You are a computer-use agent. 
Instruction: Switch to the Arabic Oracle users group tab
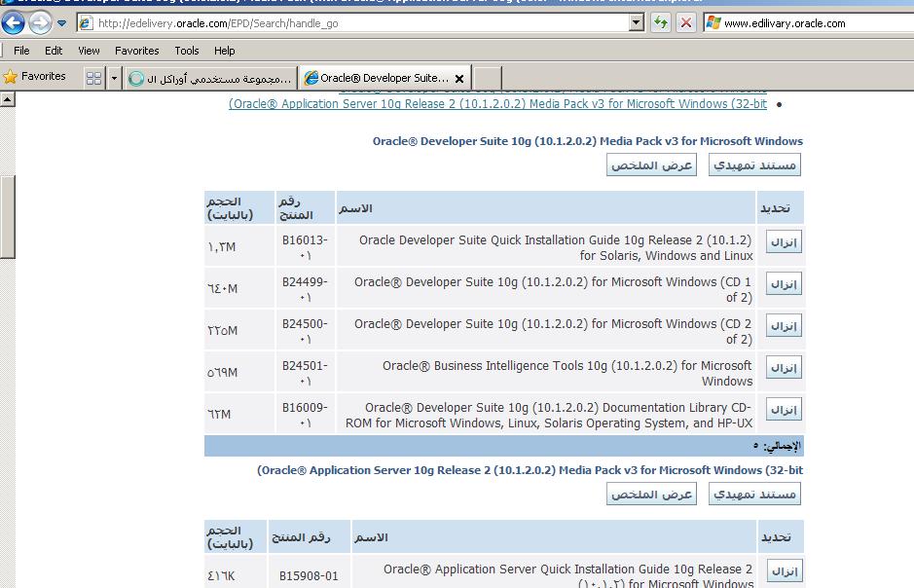211,78
